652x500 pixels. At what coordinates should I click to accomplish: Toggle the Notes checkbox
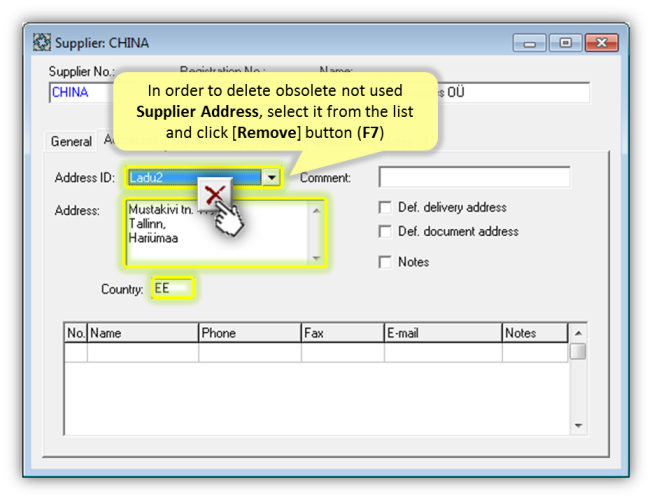pos(385,262)
